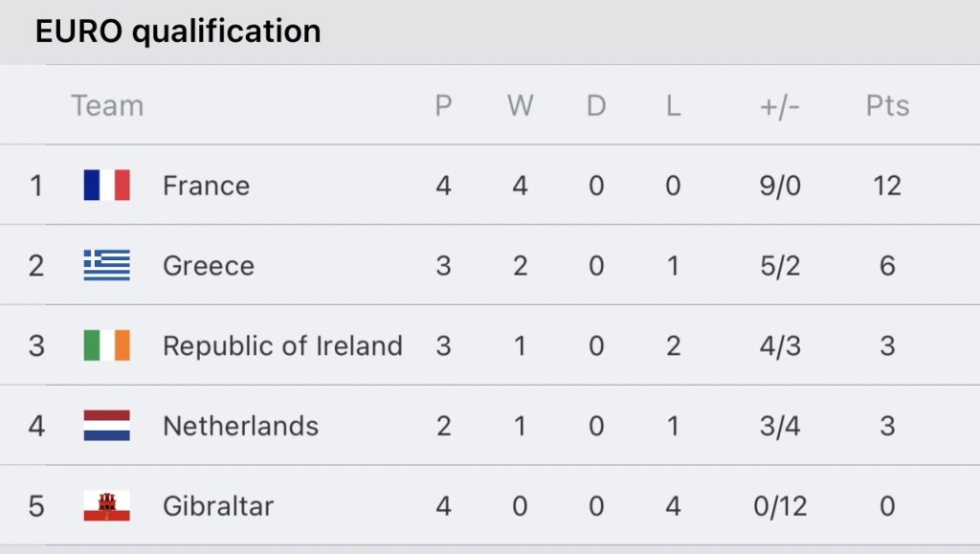This screenshot has height=554, width=980.
Task: Select the D column header
Action: (596, 105)
